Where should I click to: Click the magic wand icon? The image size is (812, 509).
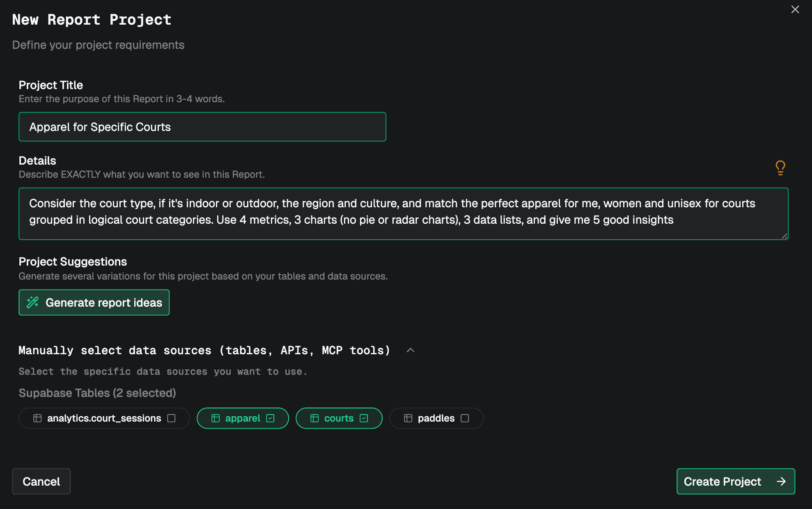pos(33,303)
